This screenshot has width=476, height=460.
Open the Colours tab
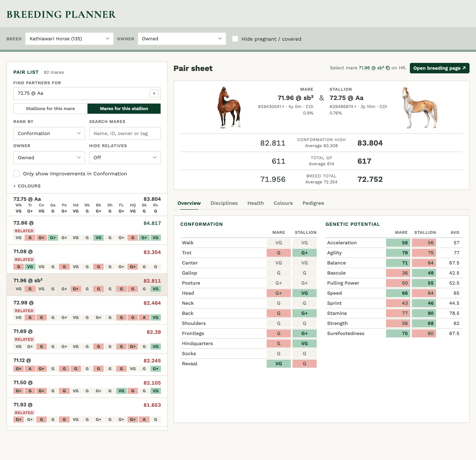tap(283, 203)
